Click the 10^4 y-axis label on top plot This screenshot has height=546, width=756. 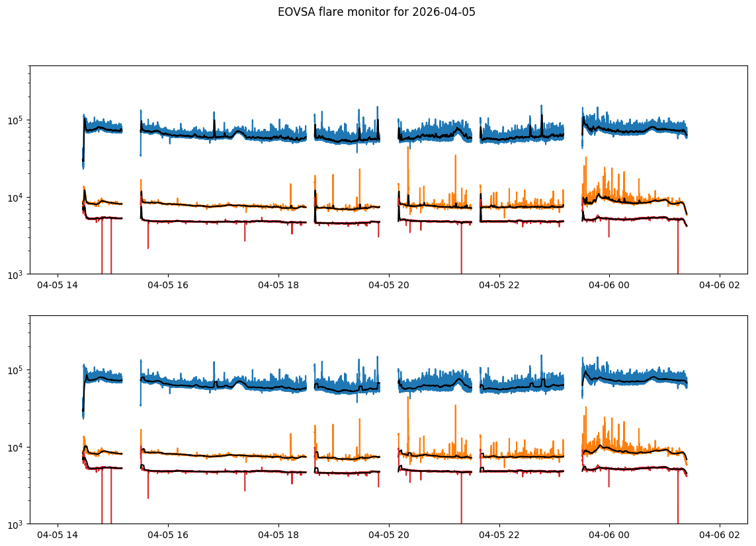17,198
